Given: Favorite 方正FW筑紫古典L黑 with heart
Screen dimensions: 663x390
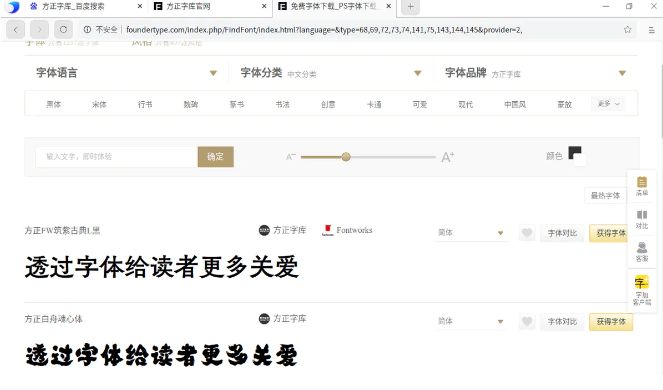Looking at the screenshot, I should click(527, 233).
